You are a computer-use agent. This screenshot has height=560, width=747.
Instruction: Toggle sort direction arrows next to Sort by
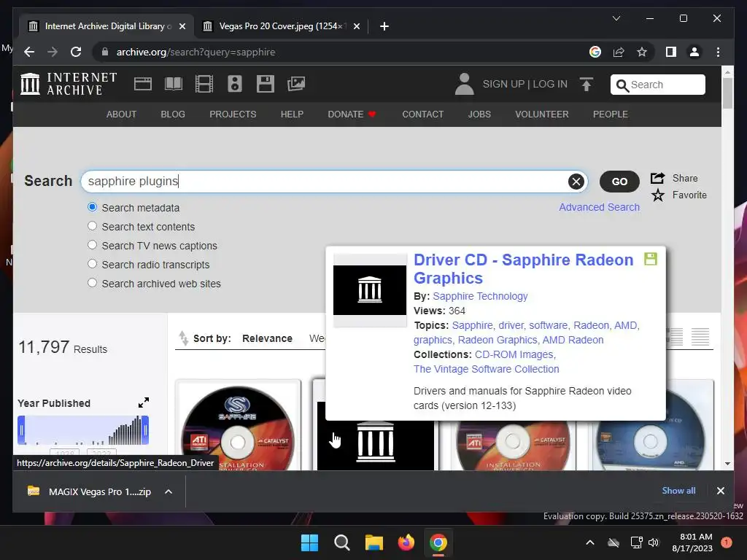pos(183,338)
